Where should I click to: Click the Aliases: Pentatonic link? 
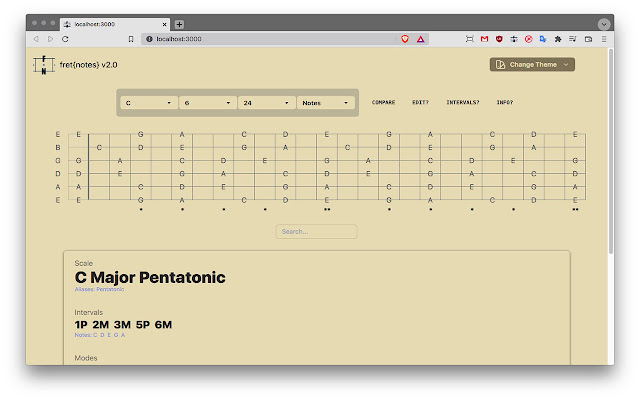pyautogui.click(x=99, y=289)
